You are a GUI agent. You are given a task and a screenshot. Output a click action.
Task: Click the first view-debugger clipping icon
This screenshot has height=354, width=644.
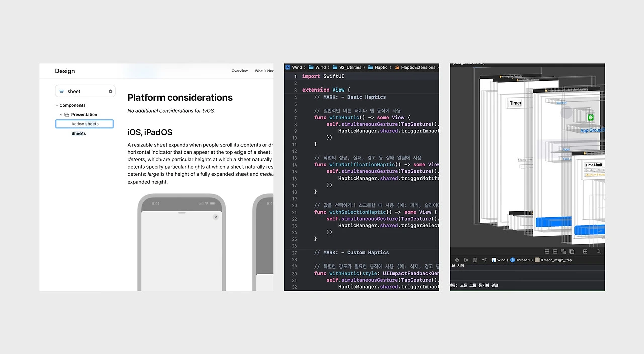pos(547,251)
